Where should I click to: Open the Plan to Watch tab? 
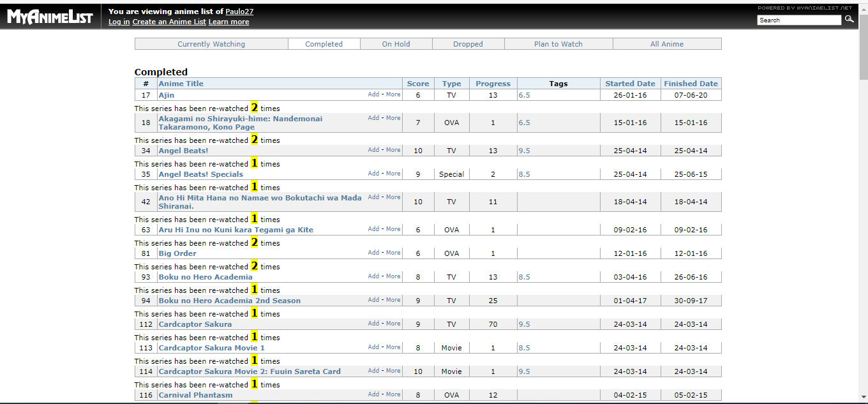click(558, 44)
